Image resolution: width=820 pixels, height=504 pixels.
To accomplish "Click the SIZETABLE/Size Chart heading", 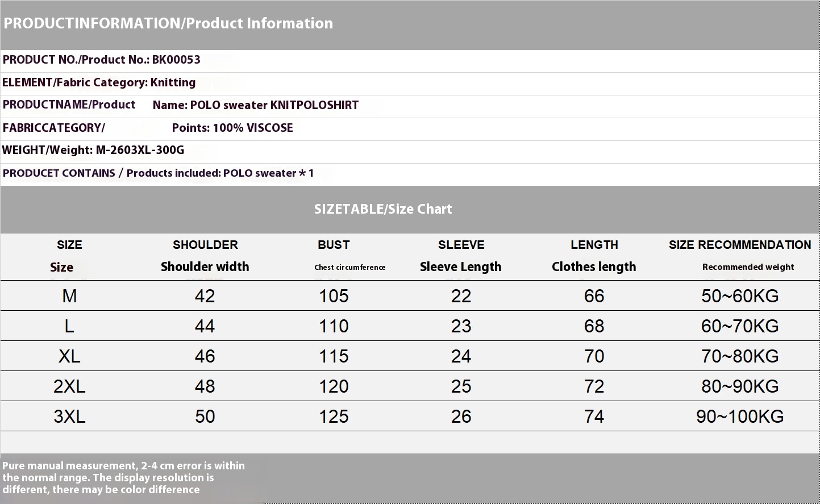I will 383,209.
